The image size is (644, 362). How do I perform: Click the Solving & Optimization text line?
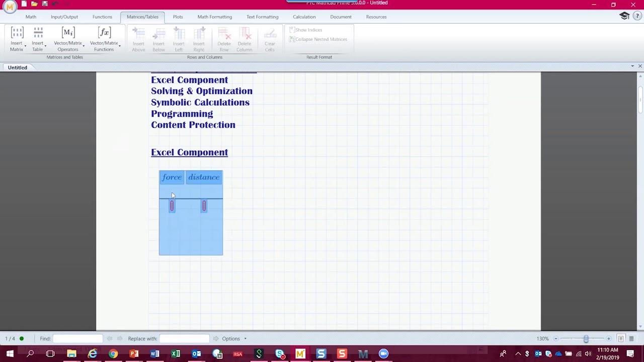[202, 91]
